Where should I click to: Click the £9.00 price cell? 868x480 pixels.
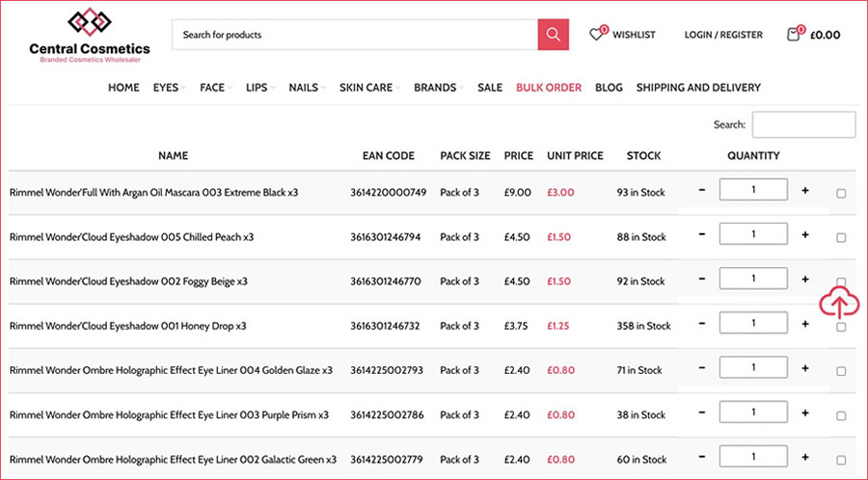pos(517,193)
